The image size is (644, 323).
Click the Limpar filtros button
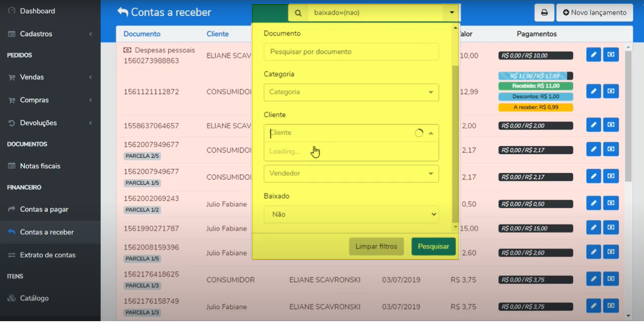pos(376,247)
